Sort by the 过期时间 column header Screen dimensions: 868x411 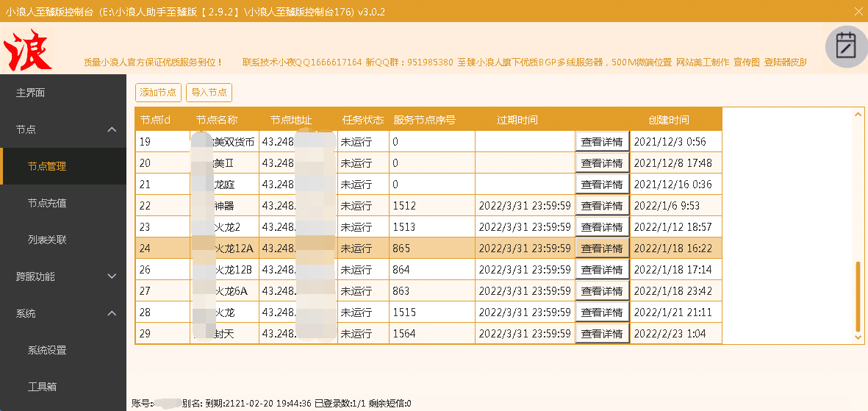[x=517, y=120]
